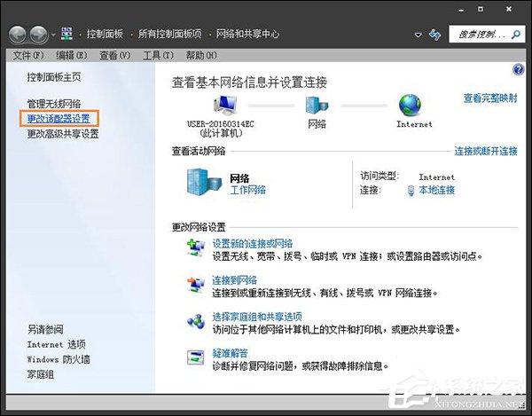Go back with the Back arrow button
Screen dimensions: 532x416
click(18, 35)
